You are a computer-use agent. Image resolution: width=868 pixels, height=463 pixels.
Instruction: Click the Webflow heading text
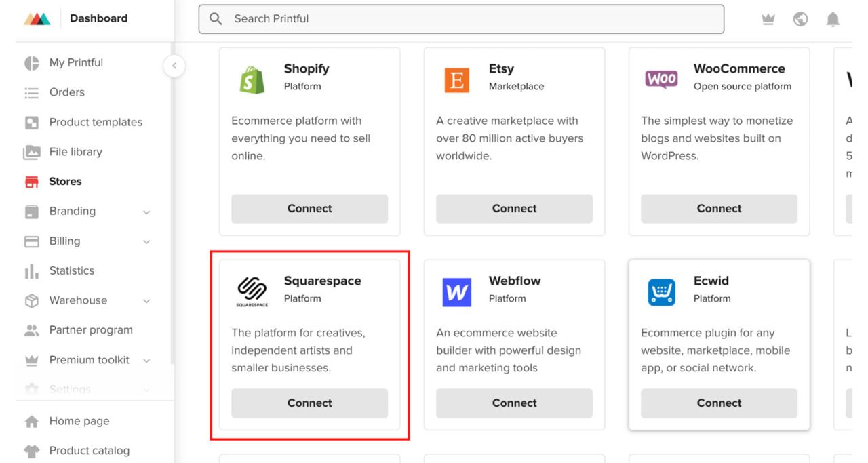(515, 281)
